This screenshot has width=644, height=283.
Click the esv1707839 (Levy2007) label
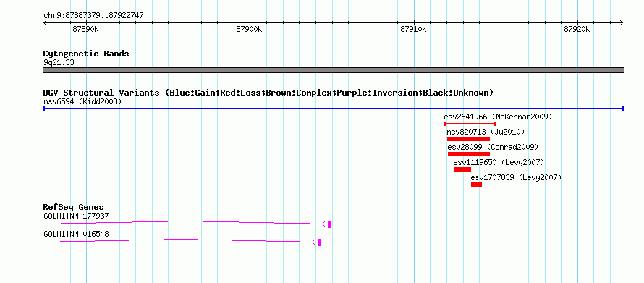[x=516, y=178]
